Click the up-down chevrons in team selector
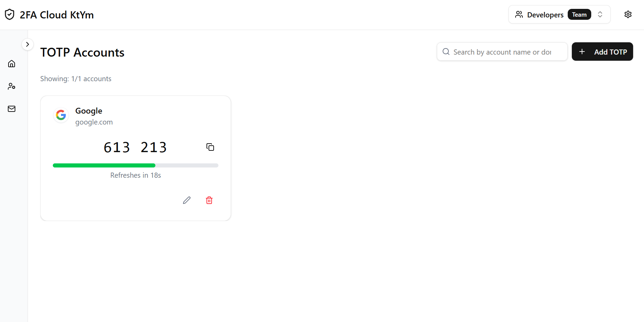Screen dimensions: 644x322 [600, 14]
